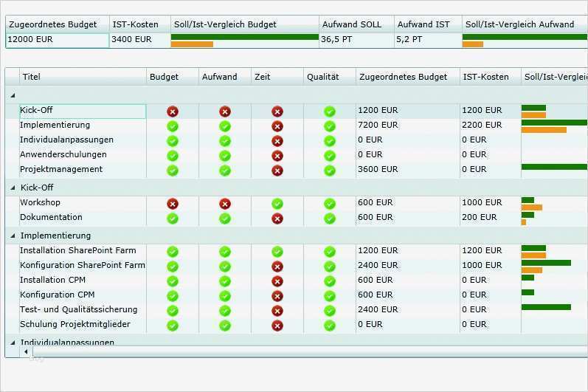
Task: Click the green Qualität icon for Workshop row
Action: coord(330,204)
